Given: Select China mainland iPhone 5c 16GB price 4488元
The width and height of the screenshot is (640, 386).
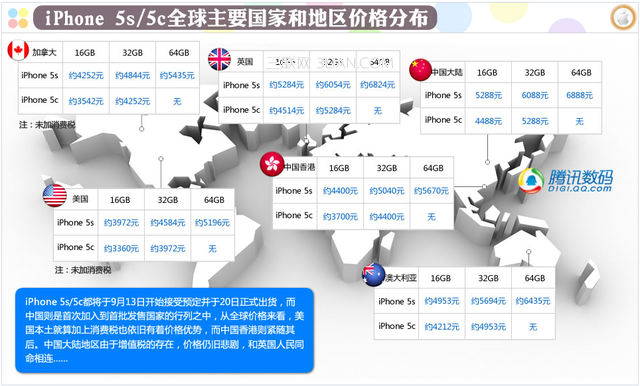Looking at the screenshot, I should click(488, 121).
